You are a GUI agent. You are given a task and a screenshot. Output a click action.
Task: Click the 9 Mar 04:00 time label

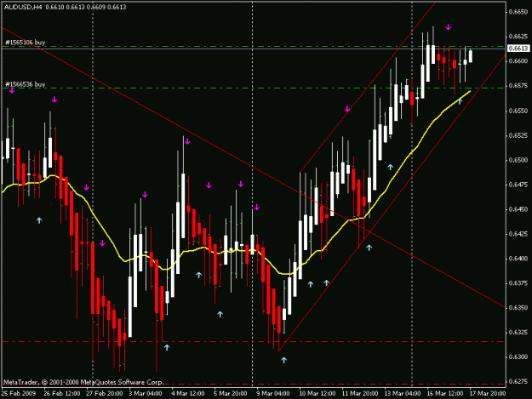[x=273, y=394]
